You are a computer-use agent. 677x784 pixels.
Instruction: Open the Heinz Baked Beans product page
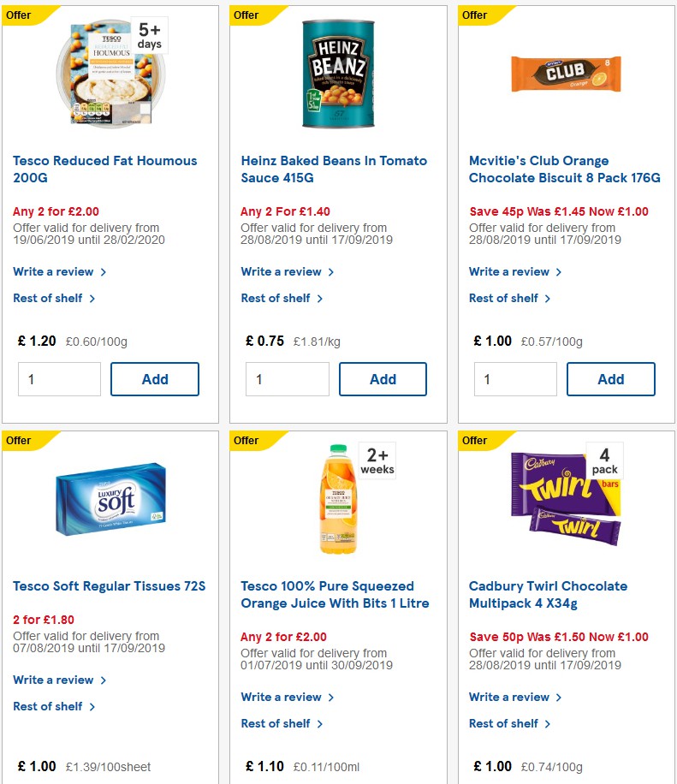334,169
